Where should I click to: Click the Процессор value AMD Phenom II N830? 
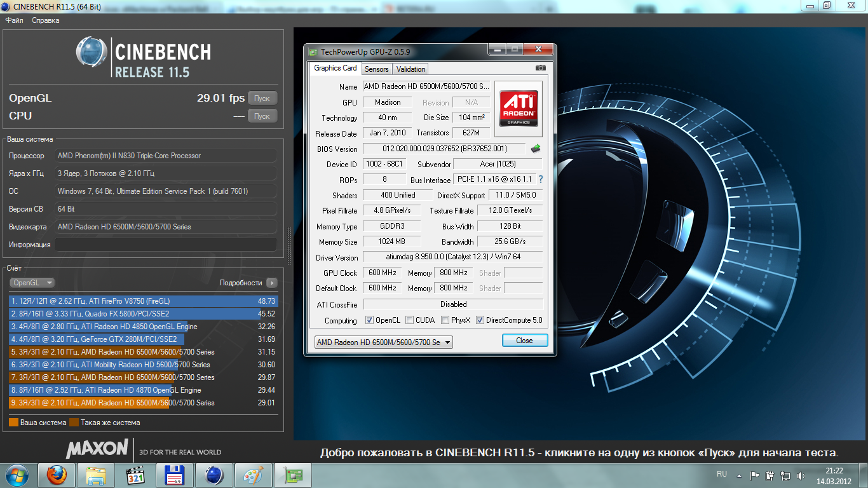[165, 156]
